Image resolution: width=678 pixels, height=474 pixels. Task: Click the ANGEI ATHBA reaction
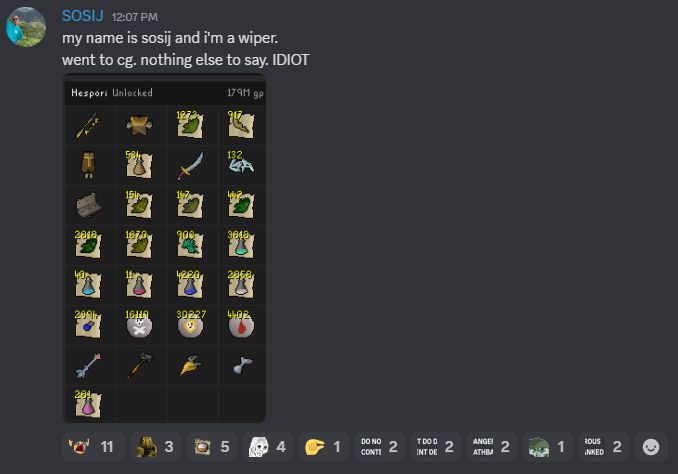(492, 447)
